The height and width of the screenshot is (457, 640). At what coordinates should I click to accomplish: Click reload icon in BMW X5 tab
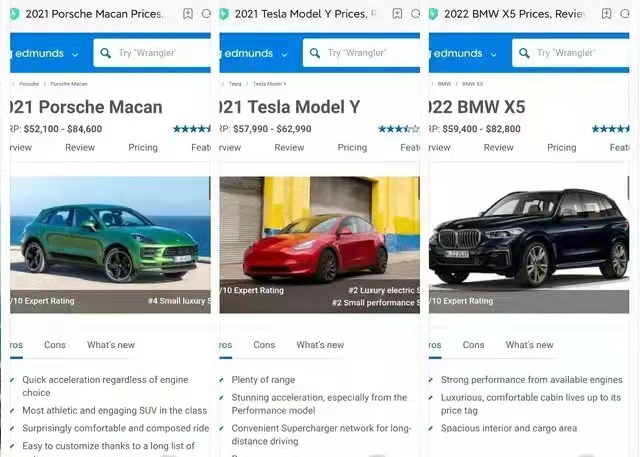point(624,14)
